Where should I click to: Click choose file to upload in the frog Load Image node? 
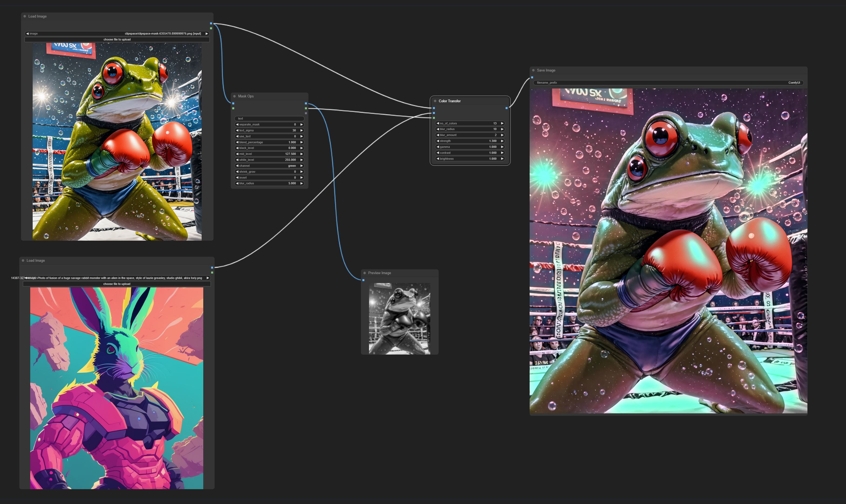pos(117,39)
